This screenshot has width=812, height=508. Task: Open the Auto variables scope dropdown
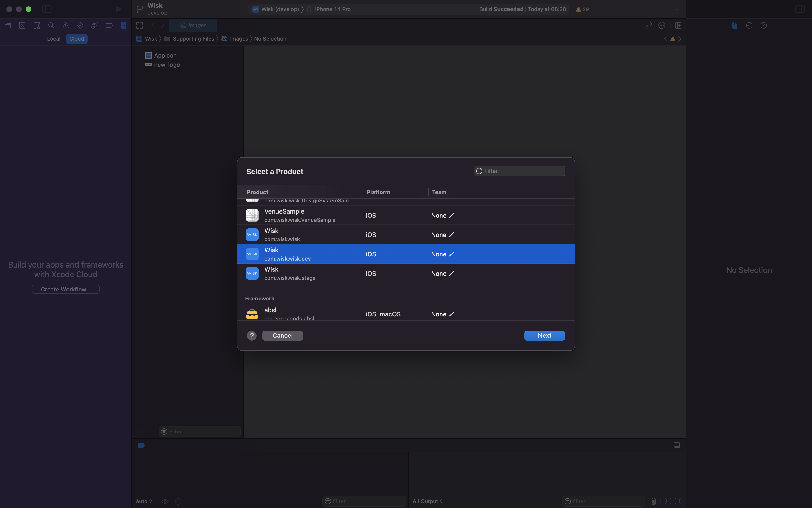(144, 501)
